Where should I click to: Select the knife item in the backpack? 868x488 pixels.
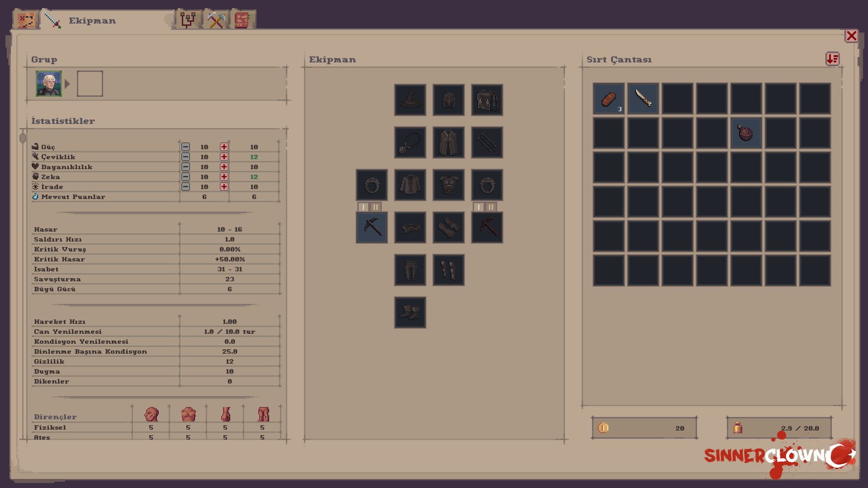pyautogui.click(x=643, y=99)
